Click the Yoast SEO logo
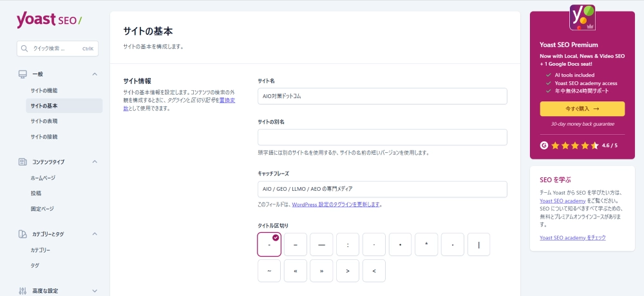Screen dimensions: 644x296 (49, 20)
